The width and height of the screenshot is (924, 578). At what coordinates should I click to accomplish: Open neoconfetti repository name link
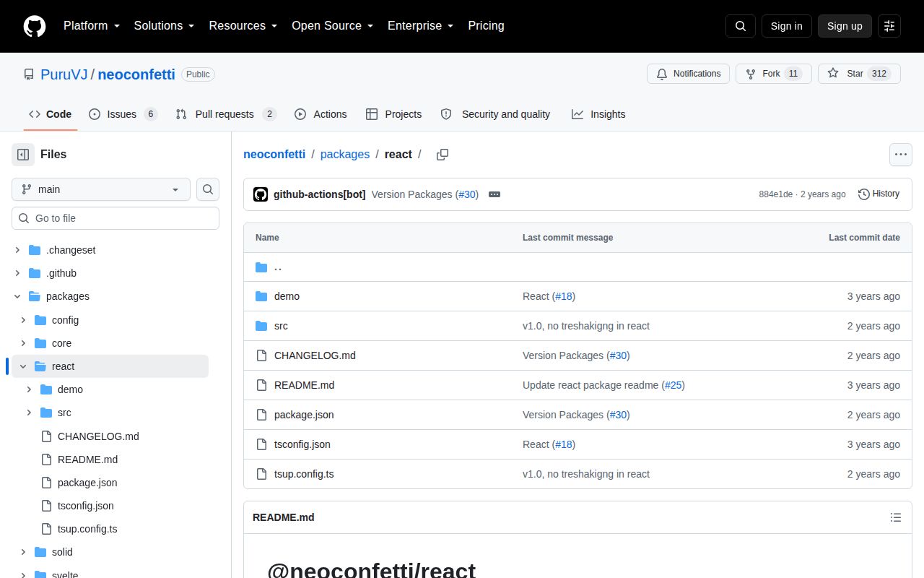(136, 74)
